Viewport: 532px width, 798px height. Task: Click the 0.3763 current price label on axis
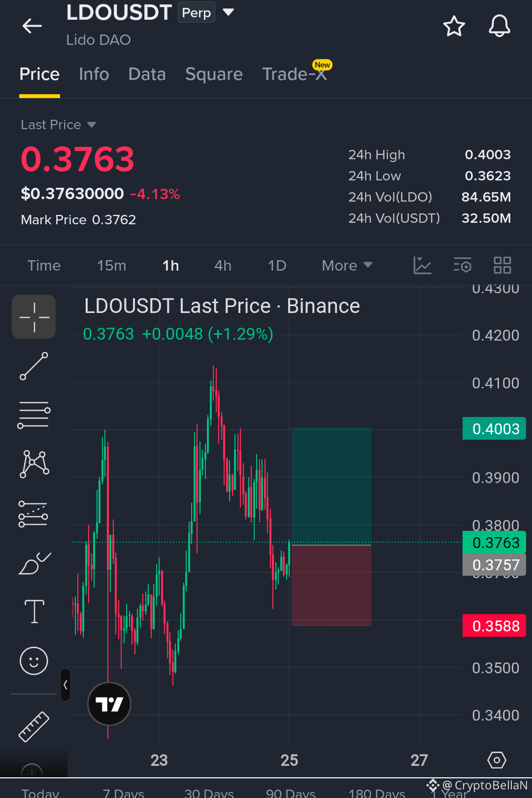pyautogui.click(x=494, y=543)
